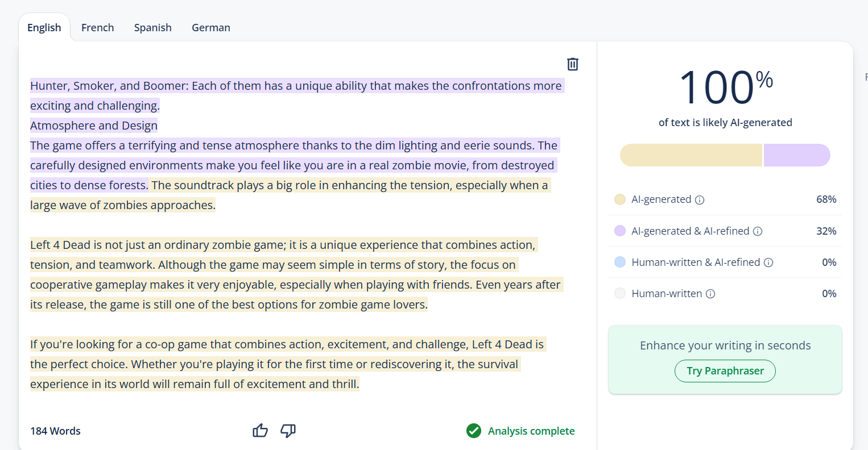Click the trash delete text icon
This screenshot has height=450, width=868.
pos(573,64)
